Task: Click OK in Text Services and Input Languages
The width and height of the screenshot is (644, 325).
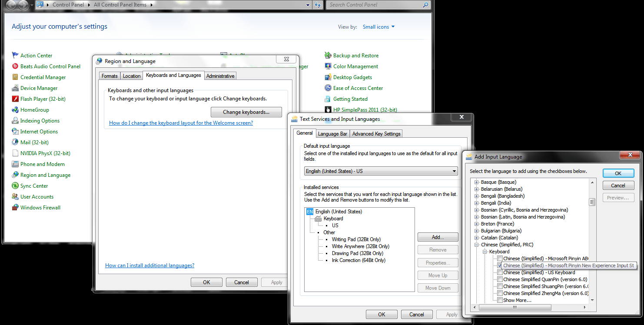Action: 382,315
